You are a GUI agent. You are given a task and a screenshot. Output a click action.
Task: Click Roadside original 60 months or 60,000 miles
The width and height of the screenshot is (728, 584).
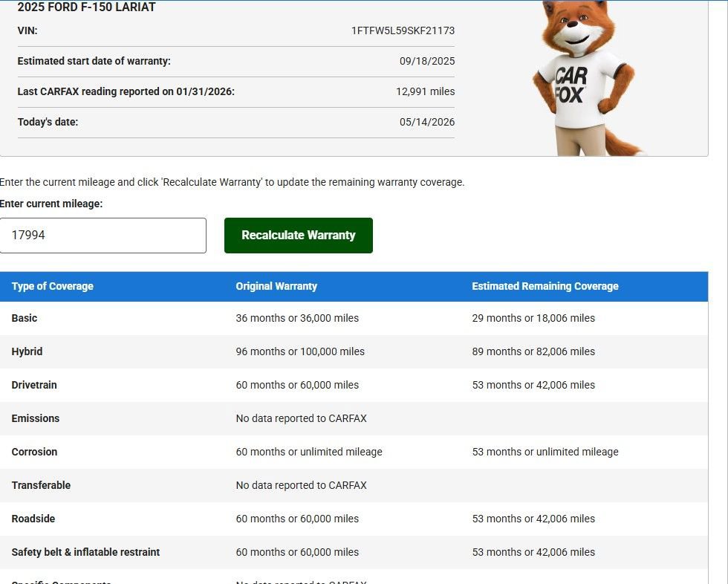(297, 519)
